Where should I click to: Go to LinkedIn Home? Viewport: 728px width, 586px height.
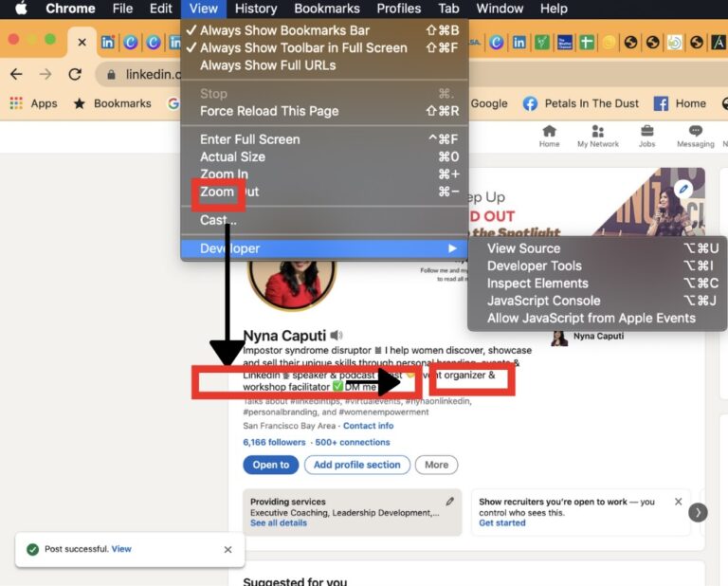[549, 137]
